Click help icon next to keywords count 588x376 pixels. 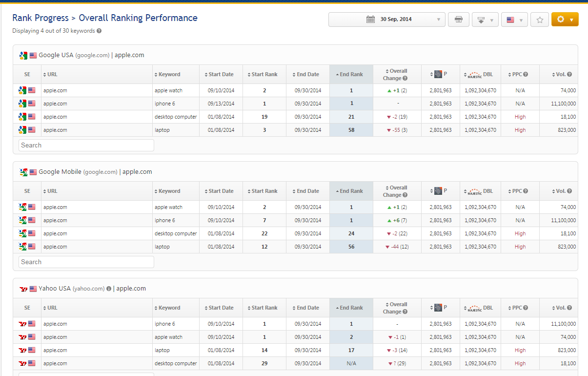click(x=99, y=31)
